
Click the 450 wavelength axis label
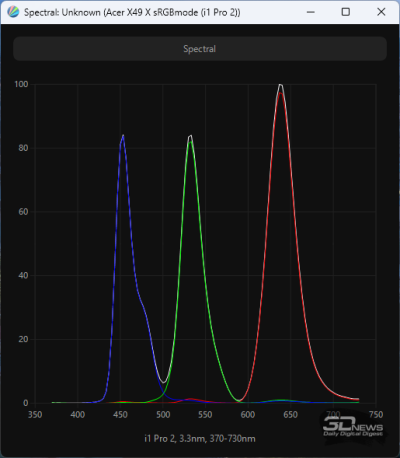[x=120, y=415]
